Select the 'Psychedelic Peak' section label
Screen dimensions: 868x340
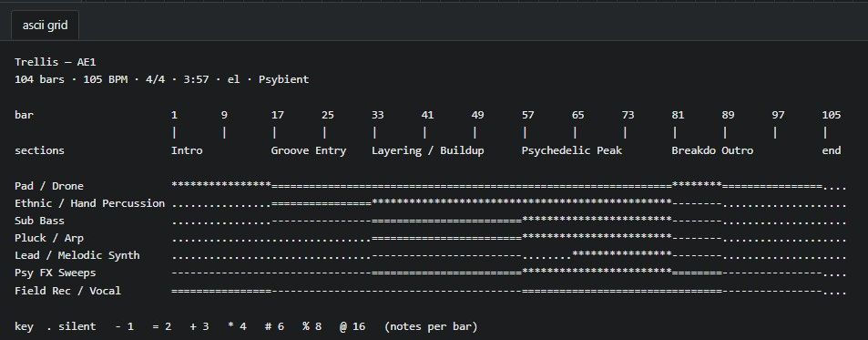pos(572,150)
